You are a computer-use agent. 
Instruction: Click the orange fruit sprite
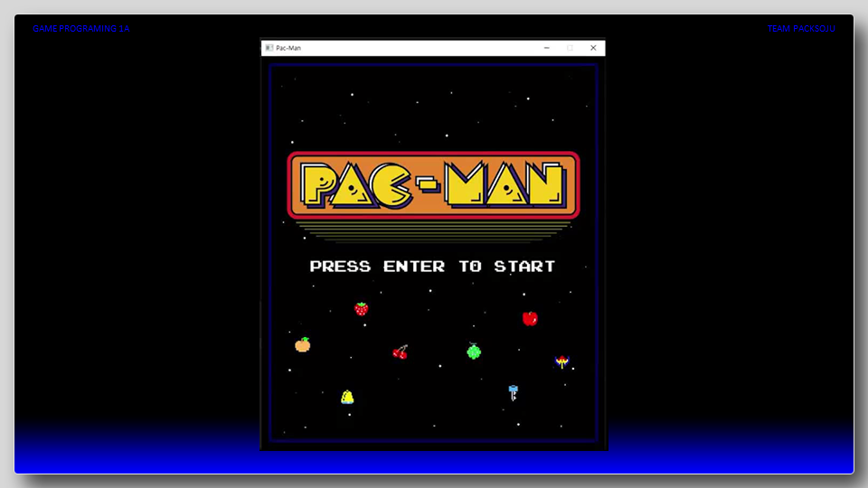302,344
